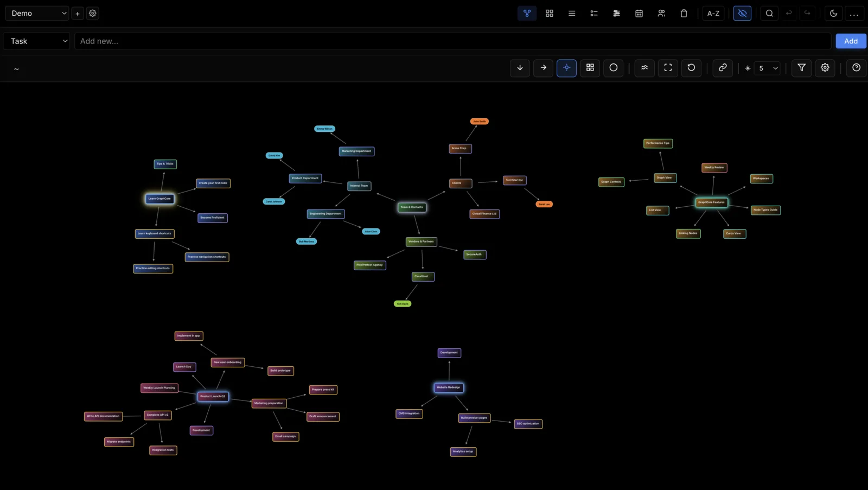Toggle the wavy edges icon

644,68
